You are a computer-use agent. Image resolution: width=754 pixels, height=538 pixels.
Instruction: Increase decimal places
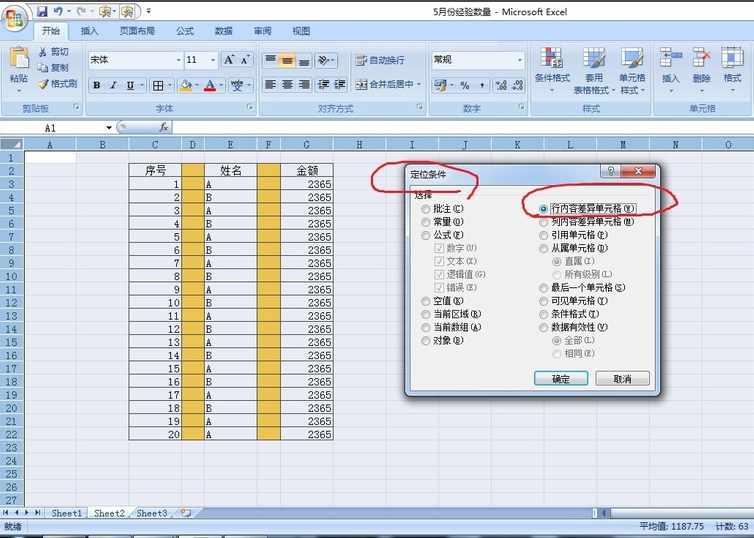(501, 86)
